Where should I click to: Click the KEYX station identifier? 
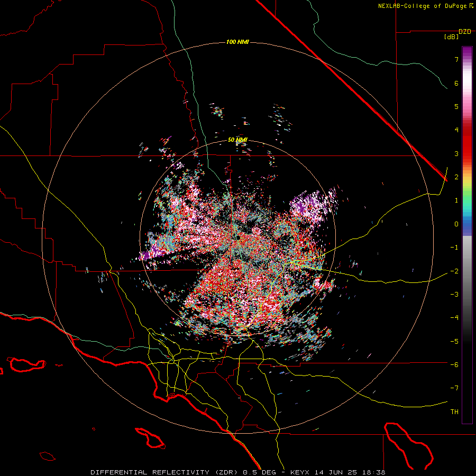[x=300, y=472]
